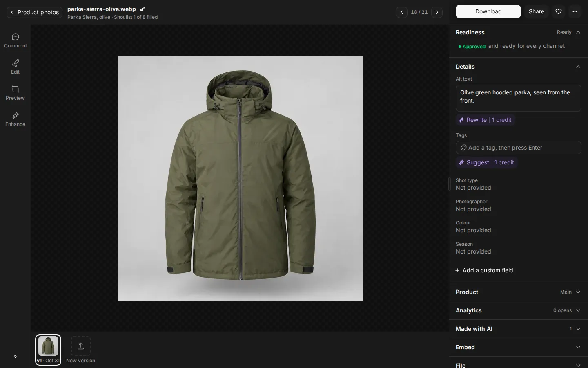Expand the Made with AI section
The height and width of the screenshot is (368, 588).
(519, 329)
